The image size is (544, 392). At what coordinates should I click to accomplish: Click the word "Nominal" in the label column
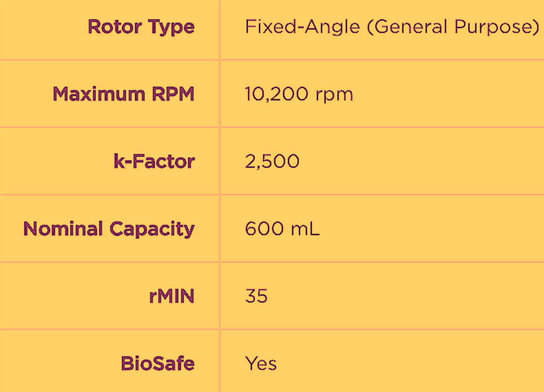tap(63, 229)
